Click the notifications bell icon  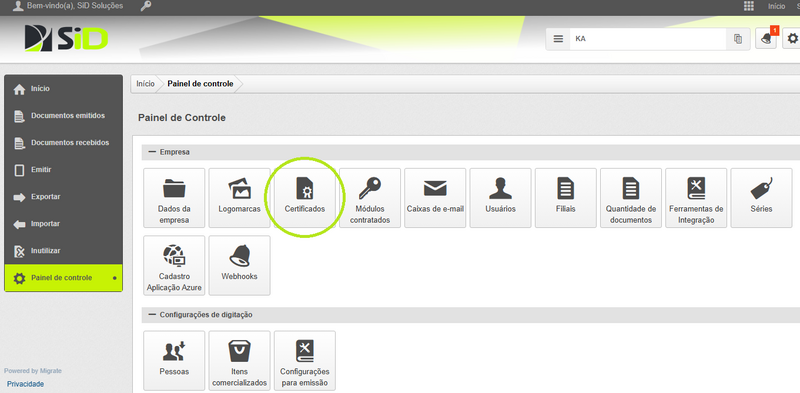(x=766, y=39)
